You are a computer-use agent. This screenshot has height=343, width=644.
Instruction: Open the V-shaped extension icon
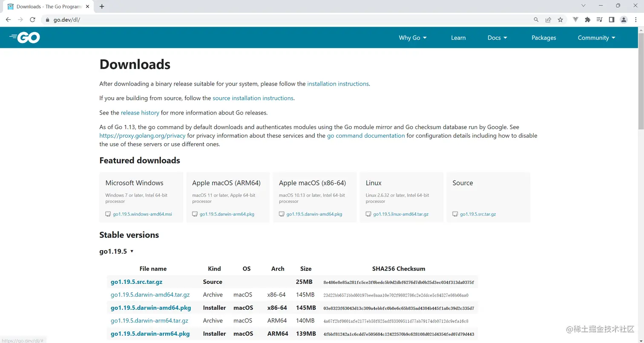[575, 20]
